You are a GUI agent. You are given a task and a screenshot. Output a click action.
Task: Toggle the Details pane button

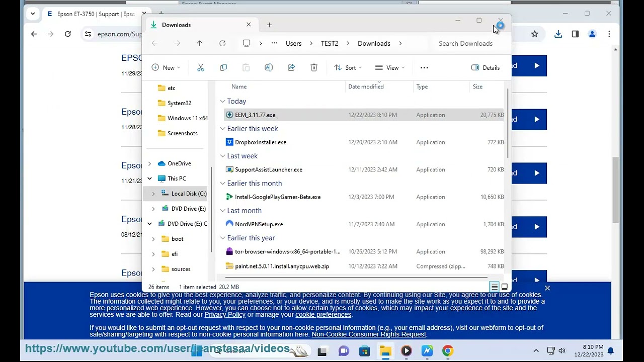(486, 68)
